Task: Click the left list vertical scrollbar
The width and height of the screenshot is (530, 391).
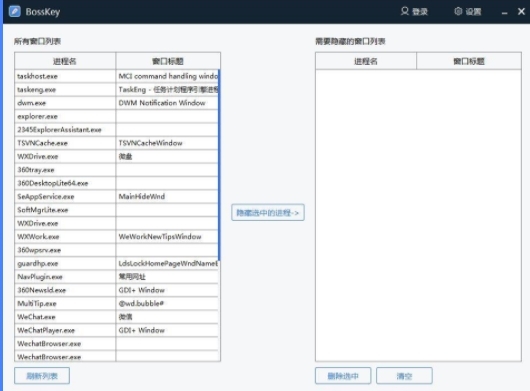Action: coord(219,165)
